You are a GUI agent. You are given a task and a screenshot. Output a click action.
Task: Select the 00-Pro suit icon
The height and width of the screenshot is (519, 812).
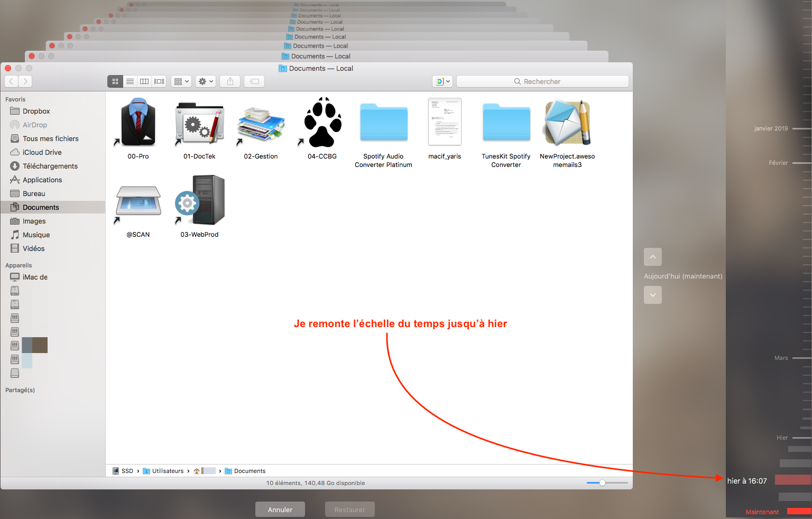point(138,123)
